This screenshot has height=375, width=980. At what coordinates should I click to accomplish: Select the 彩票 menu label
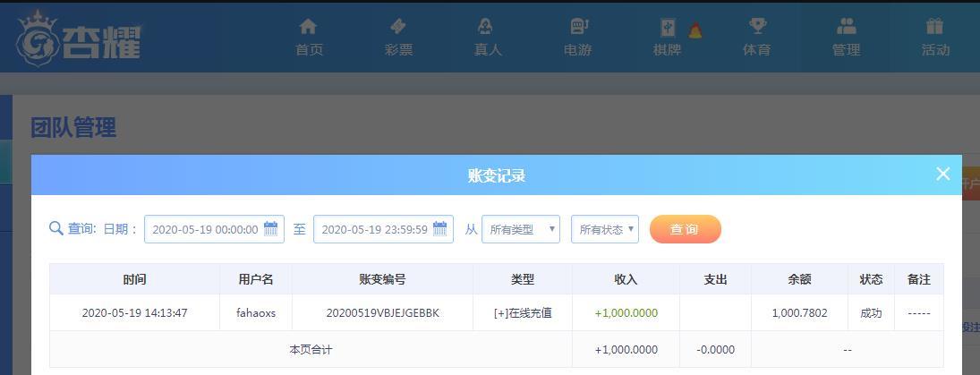pos(399,50)
